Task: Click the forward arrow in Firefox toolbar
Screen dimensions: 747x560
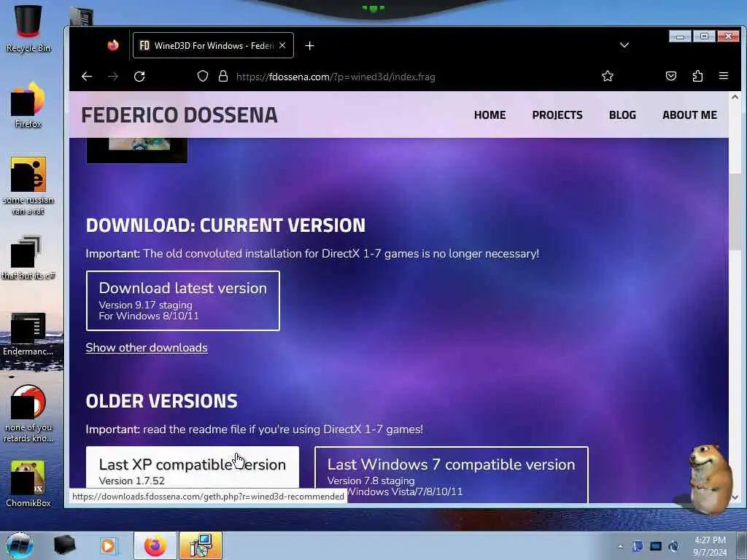Action: click(x=113, y=77)
